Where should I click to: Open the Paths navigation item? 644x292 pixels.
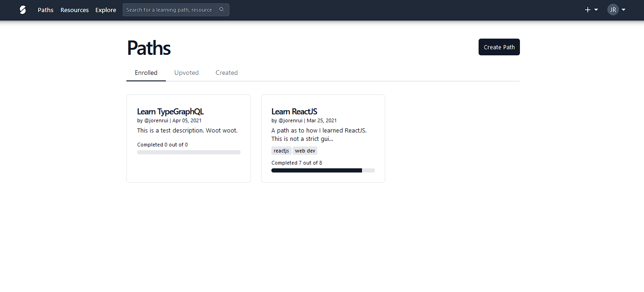pos(45,10)
